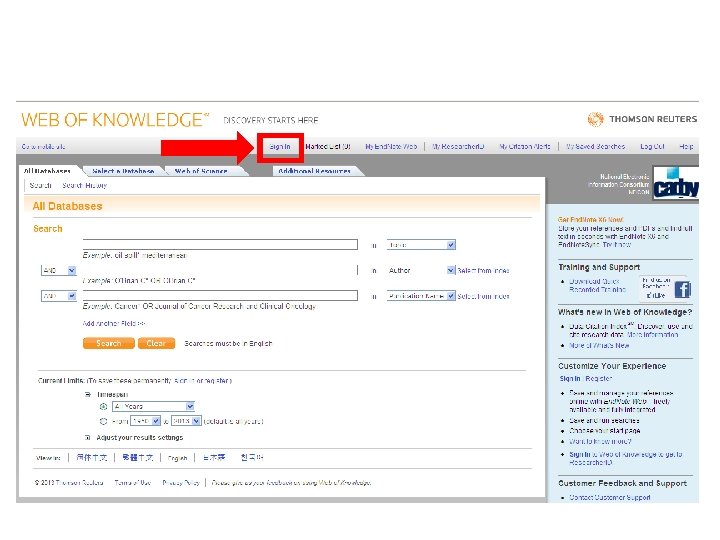Viewport: 720px width, 540px height.
Task: Open the Help link
Action: pyautogui.click(x=686, y=146)
